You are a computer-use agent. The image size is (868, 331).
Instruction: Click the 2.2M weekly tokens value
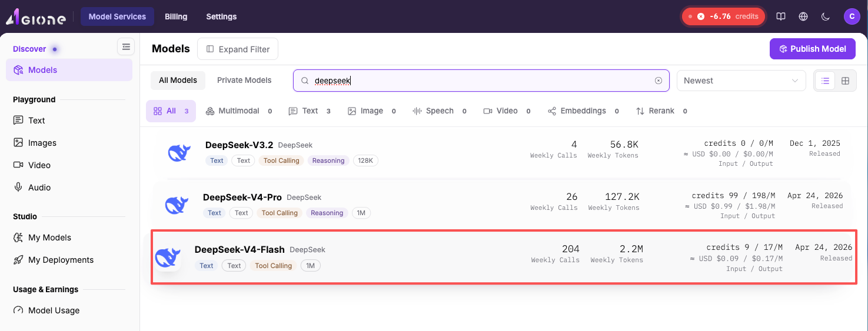[631, 249]
